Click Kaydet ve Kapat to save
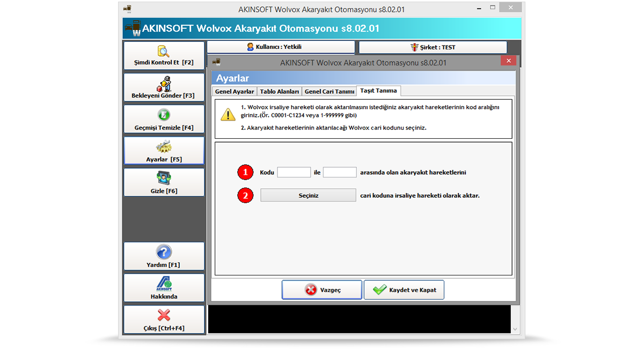 click(x=404, y=289)
